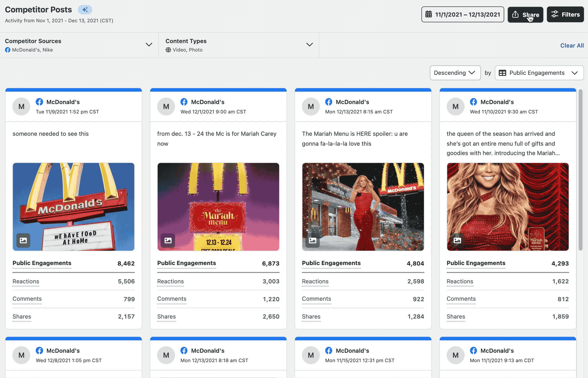Open the 11/1/2021 – 12/13/2021 date range picker
This screenshot has height=378, width=588.
pyautogui.click(x=463, y=14)
